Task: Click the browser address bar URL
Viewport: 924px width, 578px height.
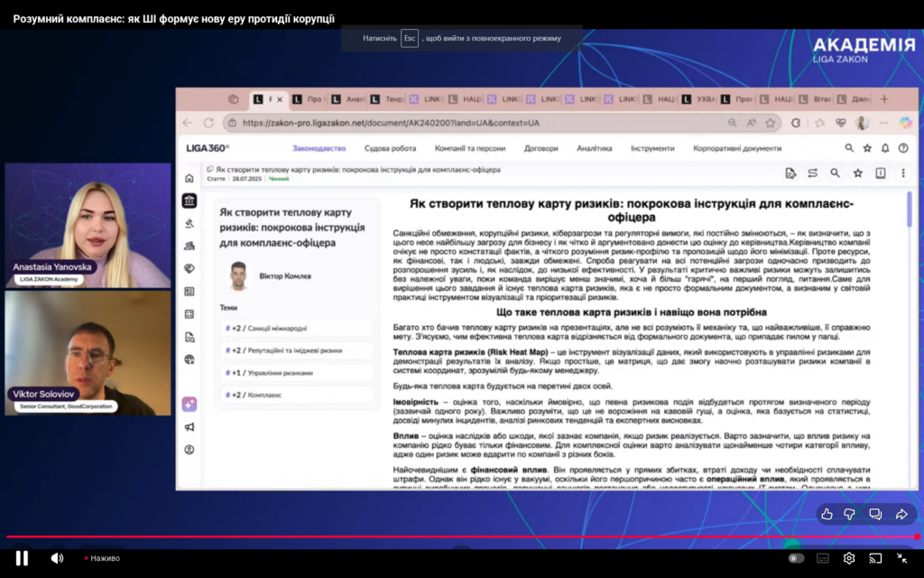Action: (x=391, y=123)
